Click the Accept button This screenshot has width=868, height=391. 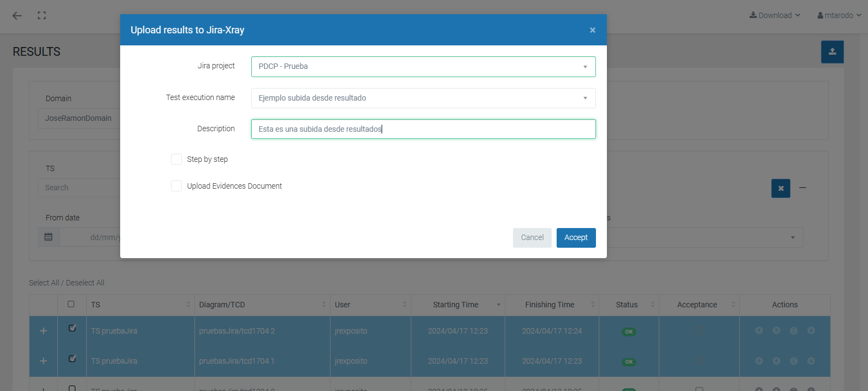[576, 237]
